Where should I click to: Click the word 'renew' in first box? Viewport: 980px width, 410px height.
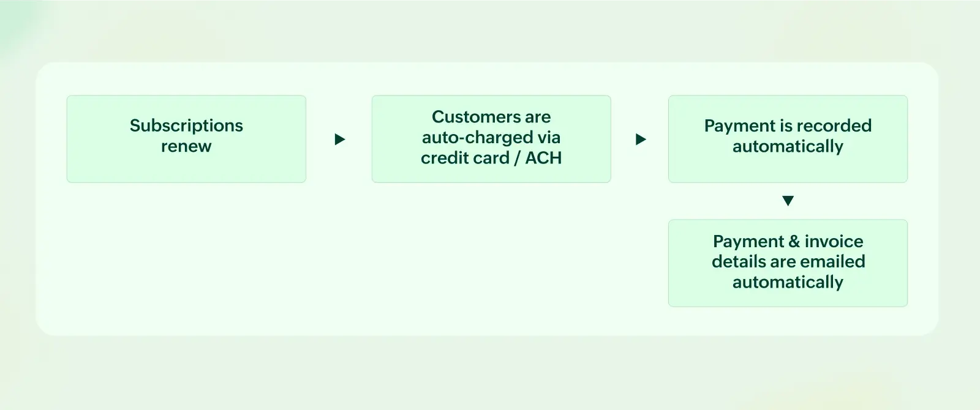point(186,146)
